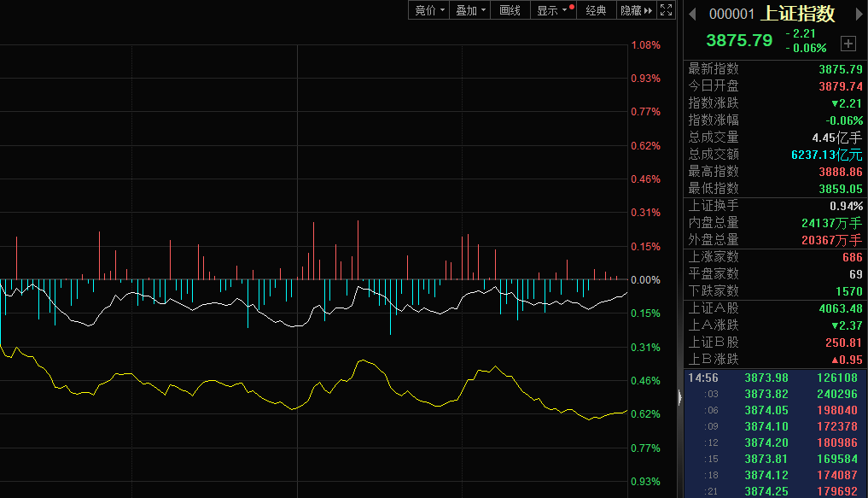The height and width of the screenshot is (498, 868).
Task: Click the 000001 stock code
Action: [732, 15]
